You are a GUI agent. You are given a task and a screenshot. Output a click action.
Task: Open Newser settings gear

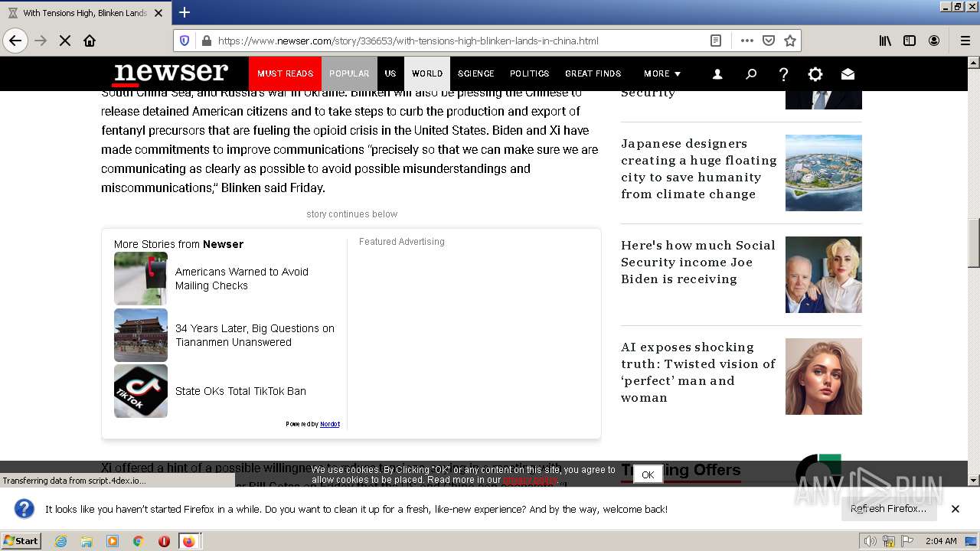[815, 74]
